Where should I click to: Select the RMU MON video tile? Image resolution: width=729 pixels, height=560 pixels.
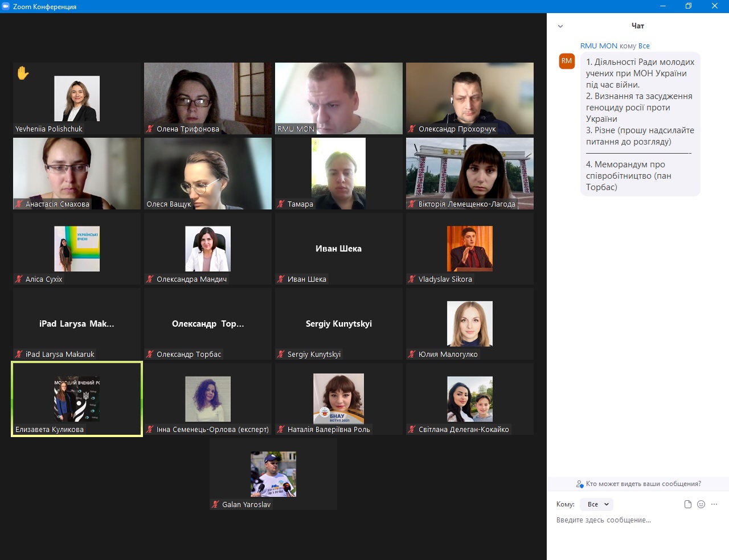coord(339,98)
